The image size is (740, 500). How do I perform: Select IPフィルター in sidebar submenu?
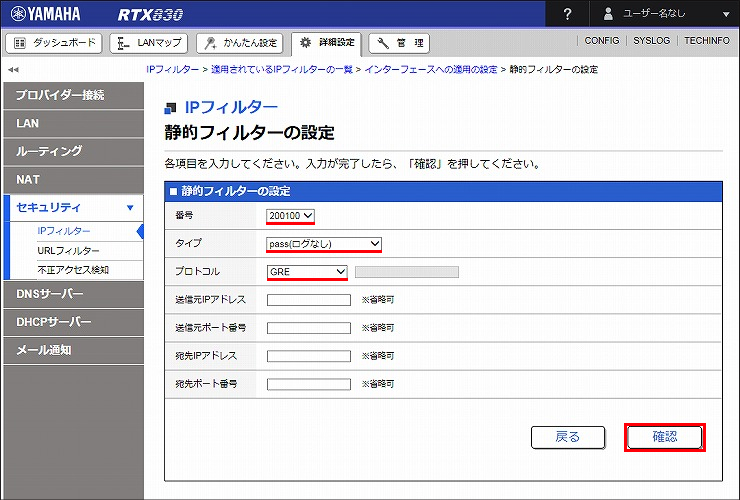tap(64, 231)
